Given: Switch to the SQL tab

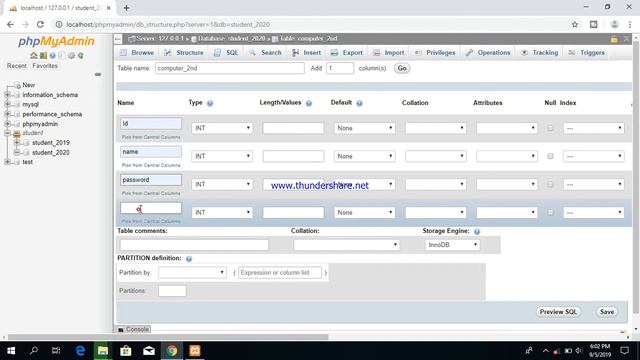Looking at the screenshot, I should (227, 53).
